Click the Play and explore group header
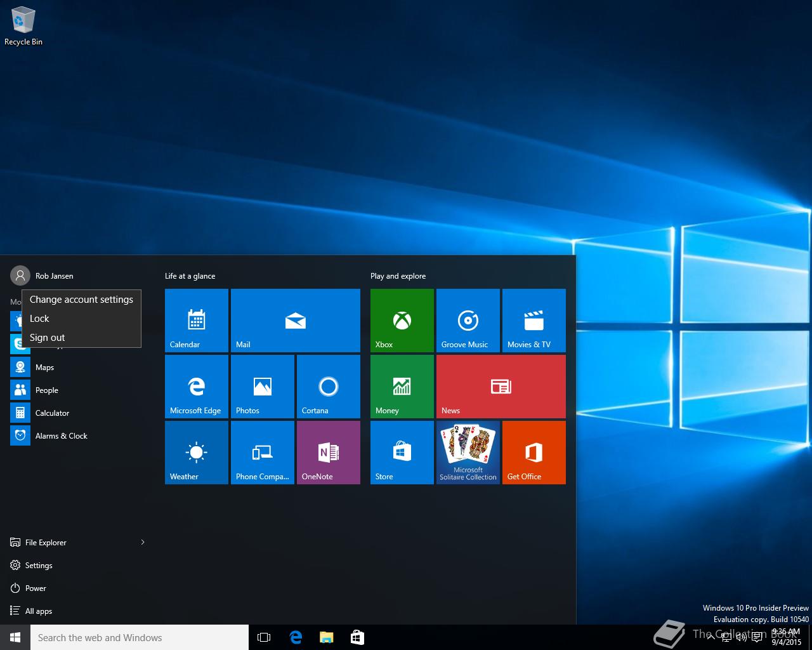The image size is (812, 650). point(398,275)
